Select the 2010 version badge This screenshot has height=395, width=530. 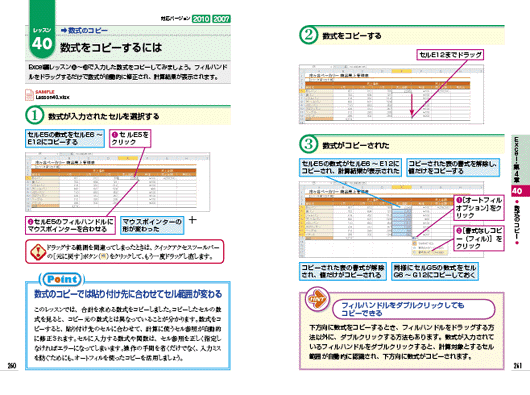coord(201,19)
